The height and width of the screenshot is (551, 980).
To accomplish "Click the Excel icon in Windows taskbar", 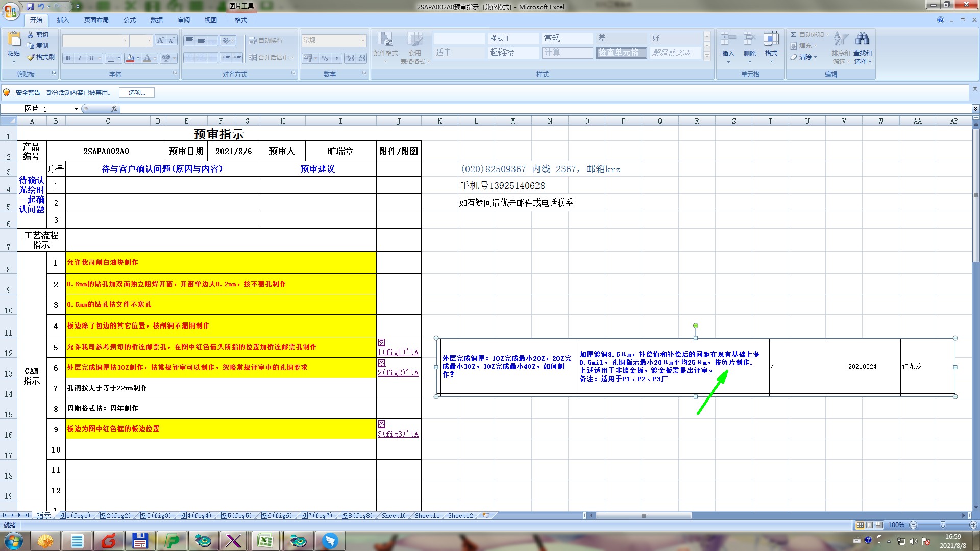I will (x=265, y=541).
